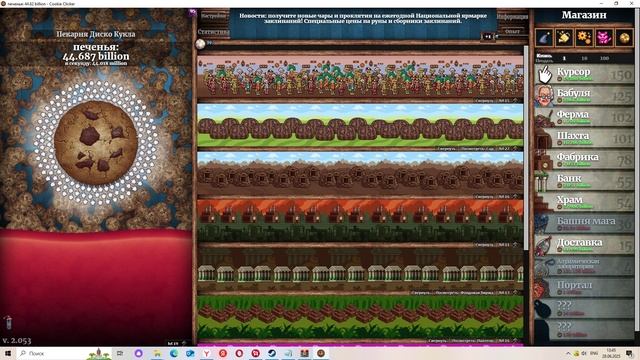Rename the bakery Пекарня Диско Кукла
The width and height of the screenshot is (640, 360).
tap(96, 34)
